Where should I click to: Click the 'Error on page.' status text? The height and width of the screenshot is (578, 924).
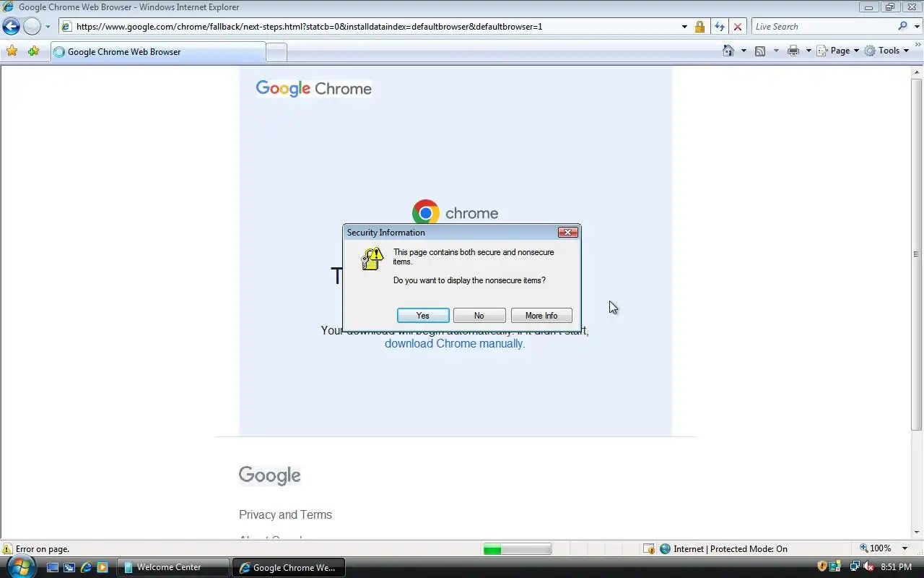(x=43, y=549)
